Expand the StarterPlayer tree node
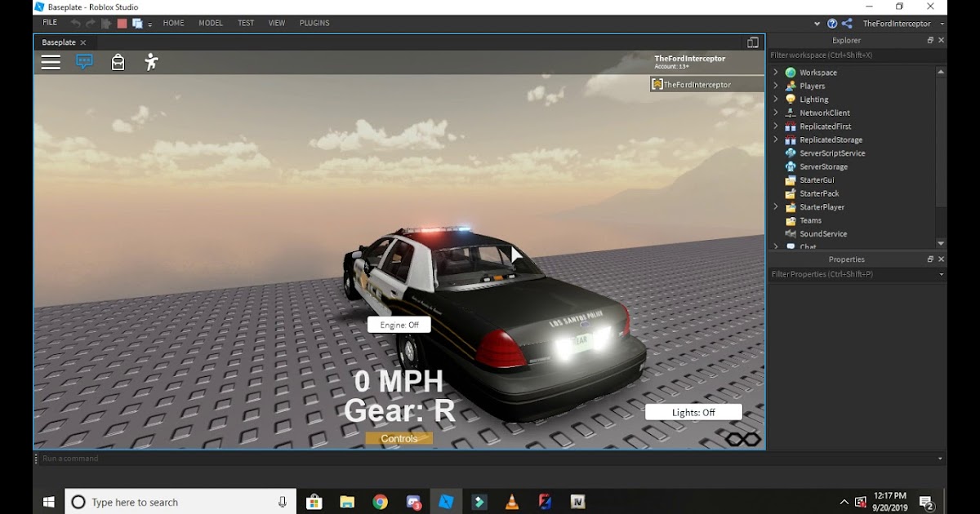This screenshot has height=514, width=980. 776,207
